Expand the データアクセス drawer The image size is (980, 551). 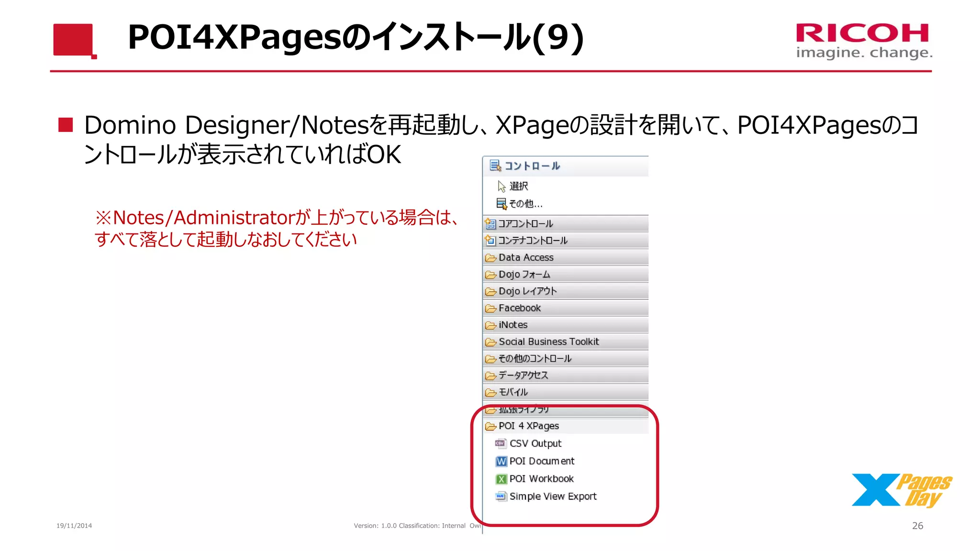tap(566, 375)
